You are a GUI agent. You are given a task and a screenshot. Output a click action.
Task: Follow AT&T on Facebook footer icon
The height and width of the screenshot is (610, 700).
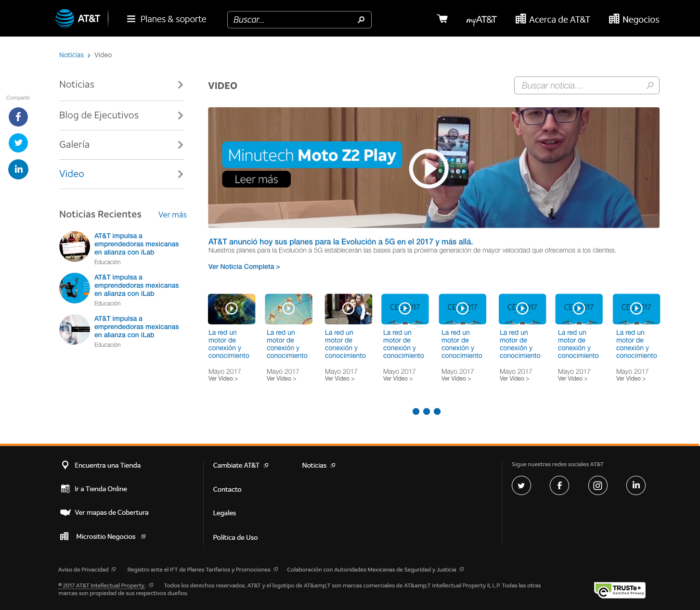click(x=559, y=485)
